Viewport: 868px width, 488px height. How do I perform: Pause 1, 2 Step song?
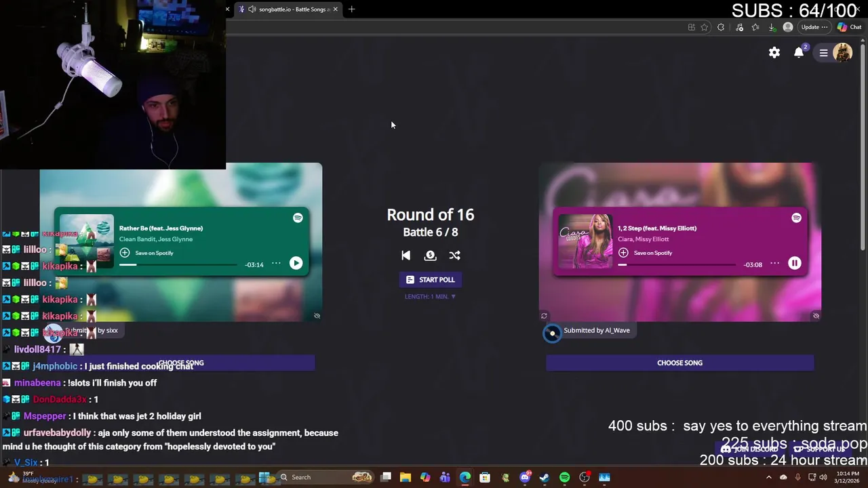(795, 263)
